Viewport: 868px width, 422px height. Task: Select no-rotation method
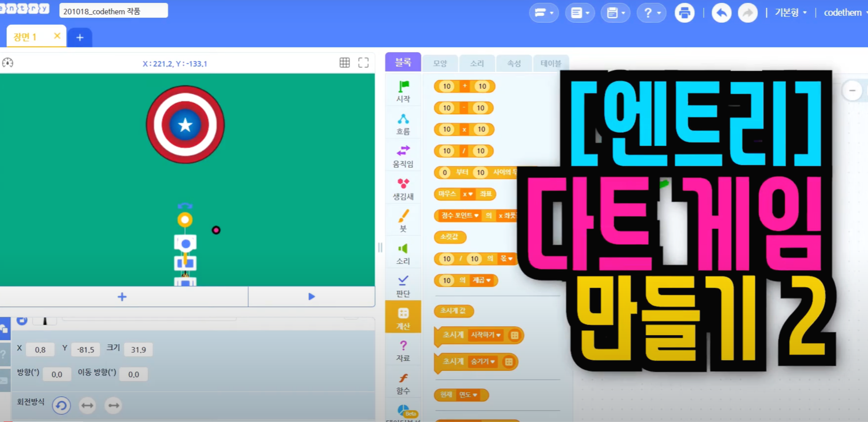point(114,406)
